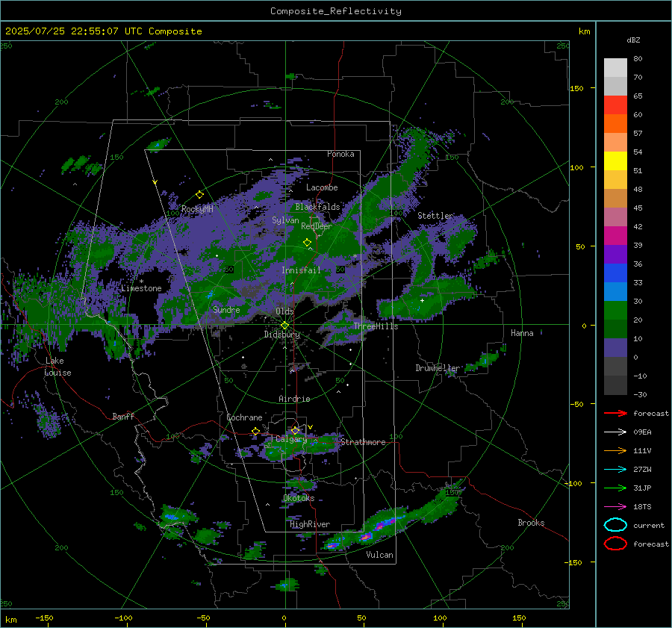Click the Ponoka city label
This screenshot has width=672, height=628.
[340, 154]
